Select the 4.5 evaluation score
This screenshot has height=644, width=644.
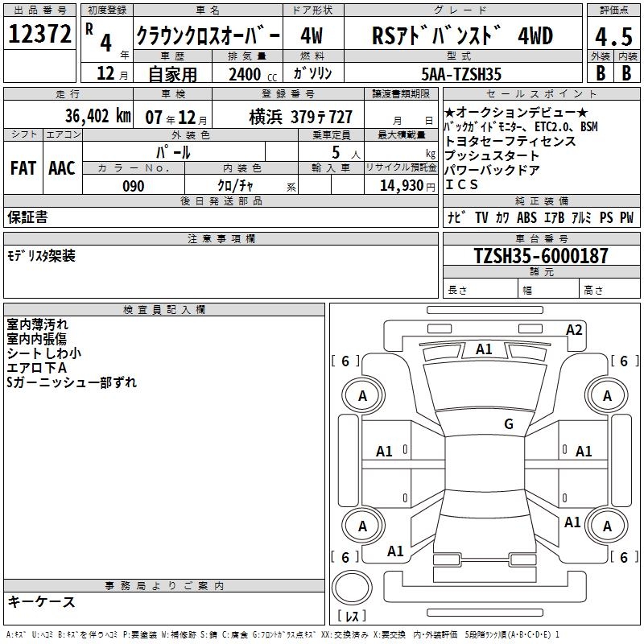[613, 36]
